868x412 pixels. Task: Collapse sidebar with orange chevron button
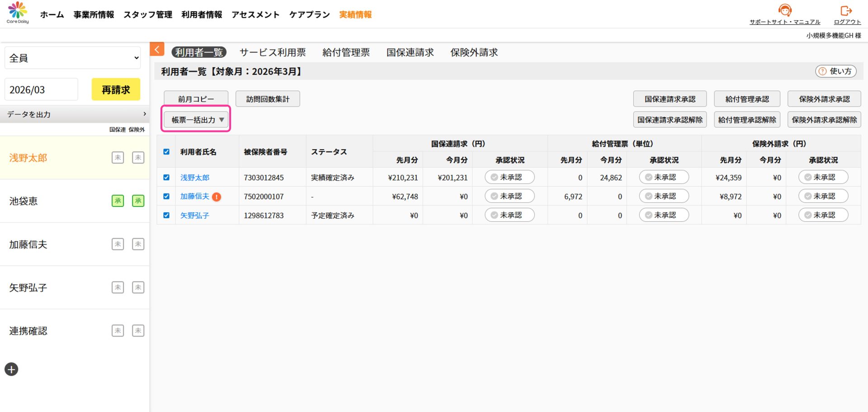point(157,50)
